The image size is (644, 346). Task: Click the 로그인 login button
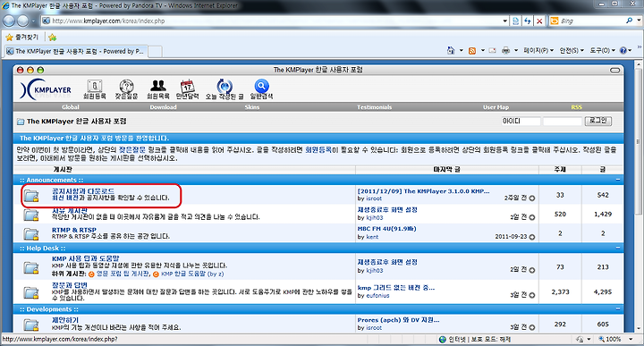[x=598, y=121]
